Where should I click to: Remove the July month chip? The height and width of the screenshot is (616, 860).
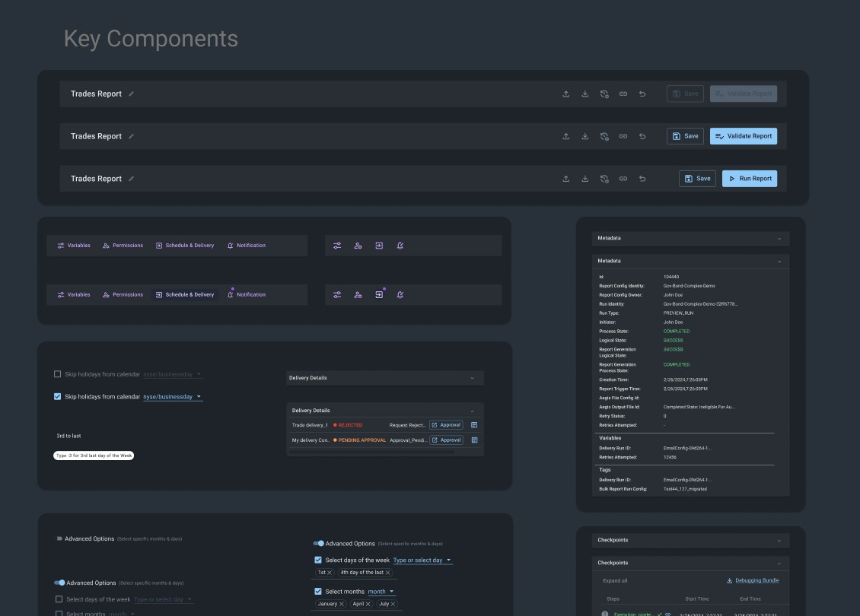(x=393, y=604)
